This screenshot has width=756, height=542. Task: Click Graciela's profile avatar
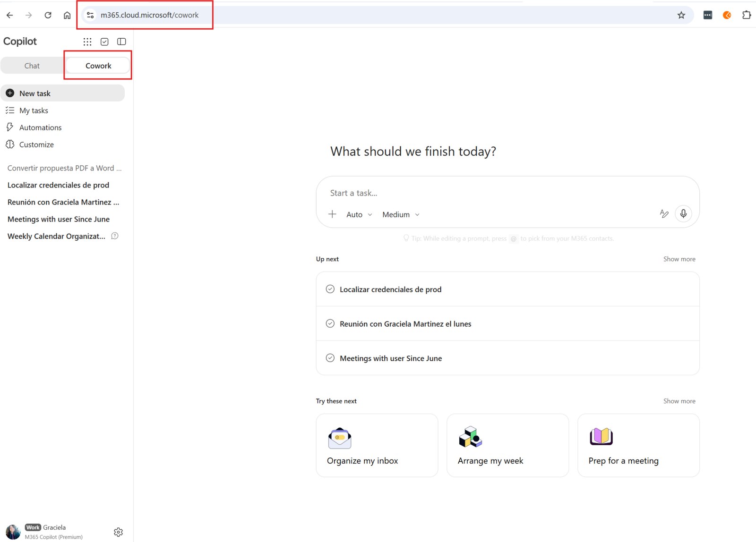tap(13, 532)
